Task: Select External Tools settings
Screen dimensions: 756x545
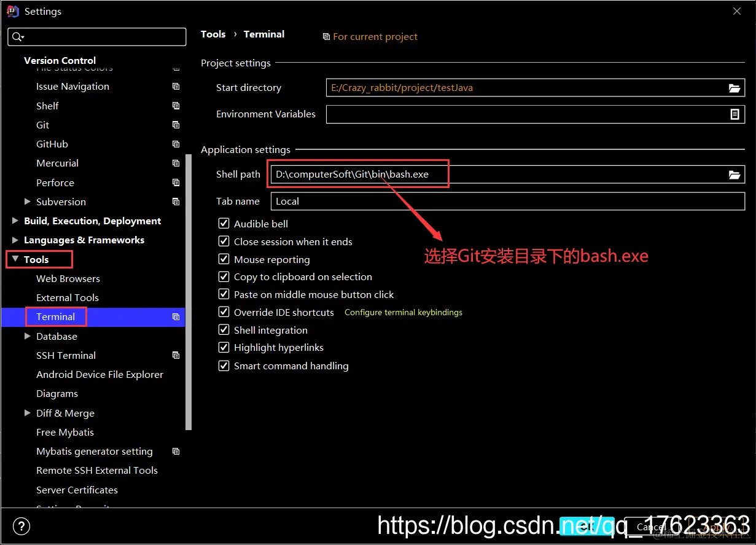Action: click(x=68, y=297)
